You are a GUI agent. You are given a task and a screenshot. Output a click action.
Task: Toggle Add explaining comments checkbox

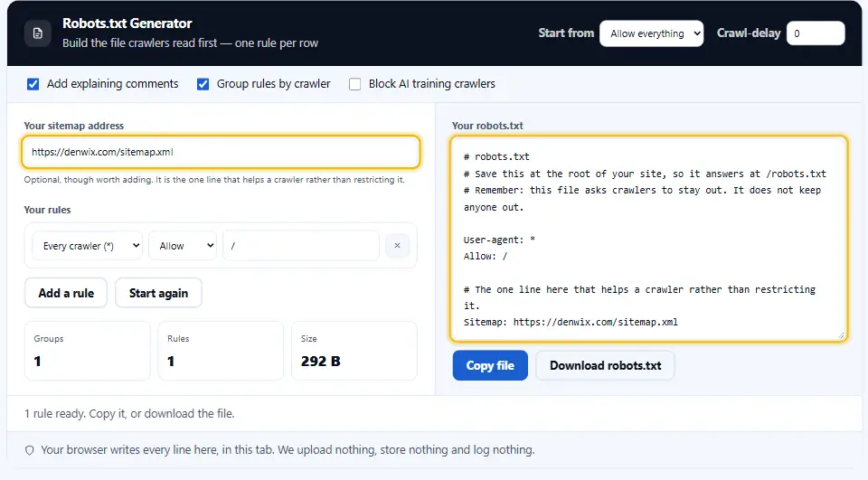33,84
